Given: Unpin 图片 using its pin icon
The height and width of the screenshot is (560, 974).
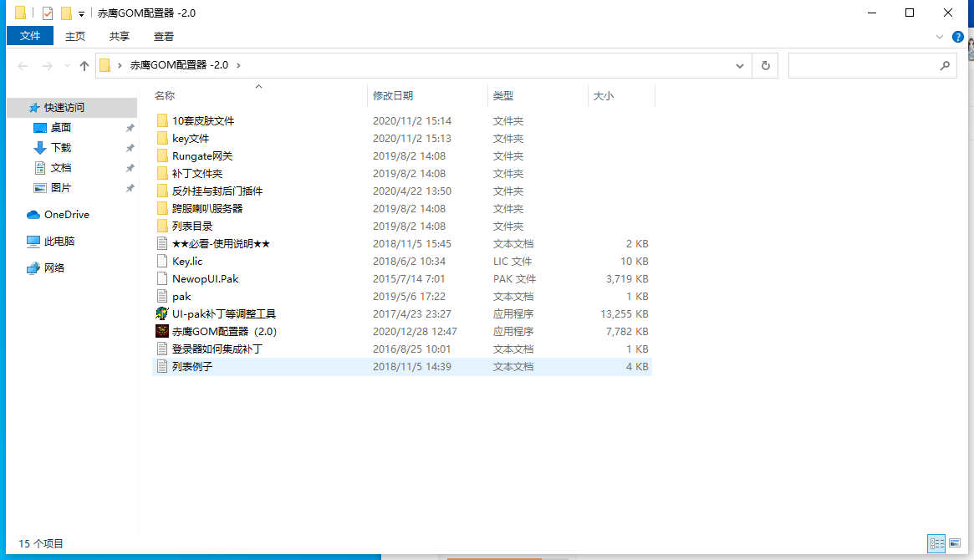Looking at the screenshot, I should point(130,188).
